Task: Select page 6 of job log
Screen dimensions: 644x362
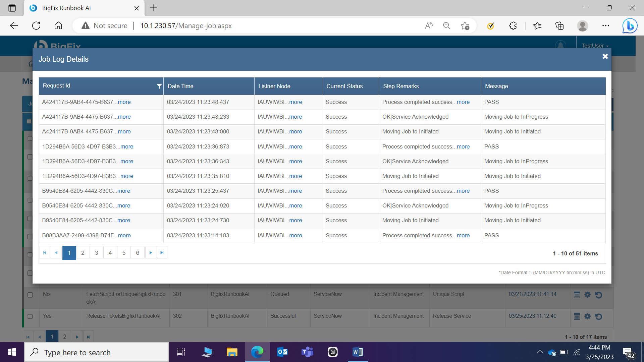Action: coord(138,253)
